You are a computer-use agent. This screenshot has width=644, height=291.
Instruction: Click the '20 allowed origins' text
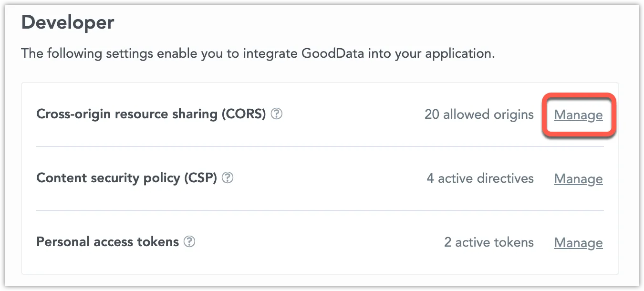coord(479,114)
